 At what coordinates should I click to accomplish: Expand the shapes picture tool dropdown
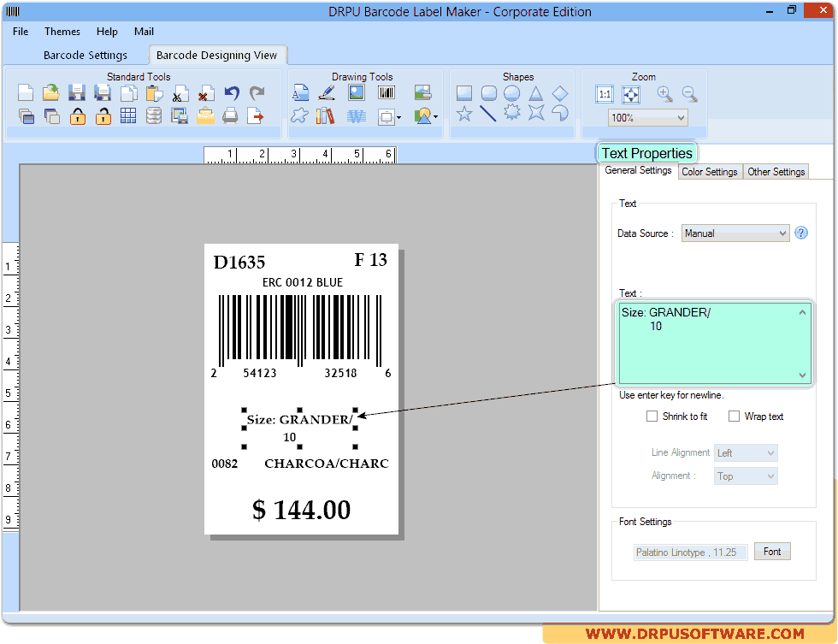(435, 116)
